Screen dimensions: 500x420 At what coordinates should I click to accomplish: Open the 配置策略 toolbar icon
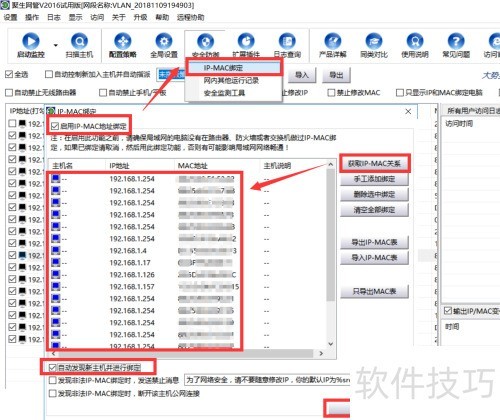click(x=123, y=41)
